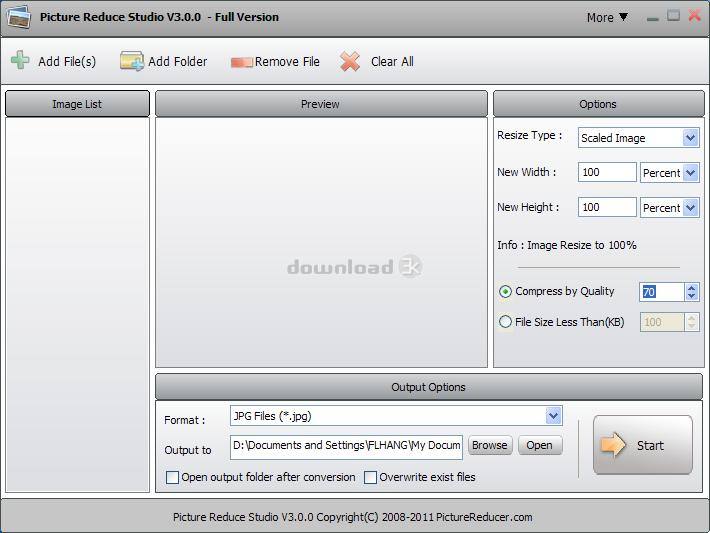Enable Open output folder after conversion

(172, 478)
